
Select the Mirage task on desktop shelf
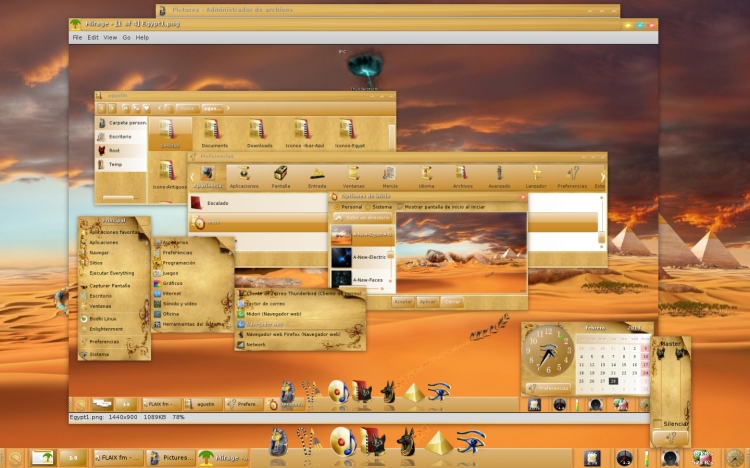click(224, 457)
